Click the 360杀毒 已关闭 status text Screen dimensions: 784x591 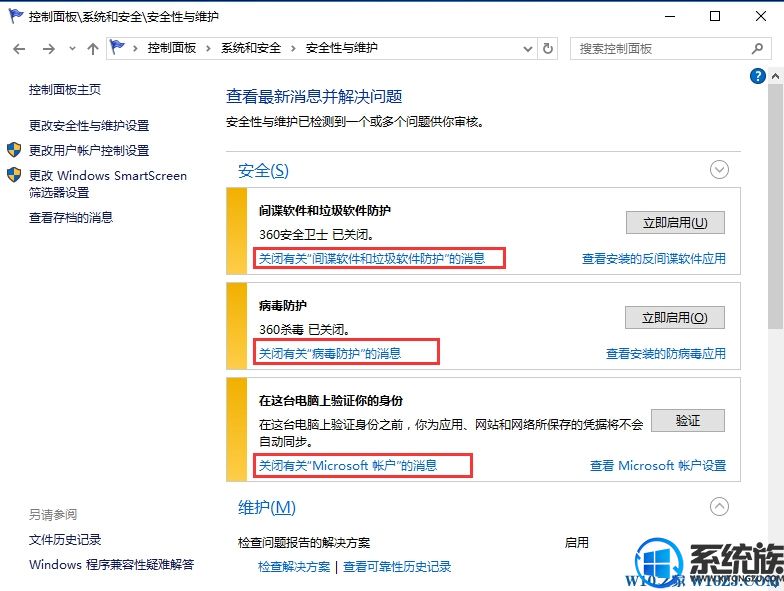304,330
